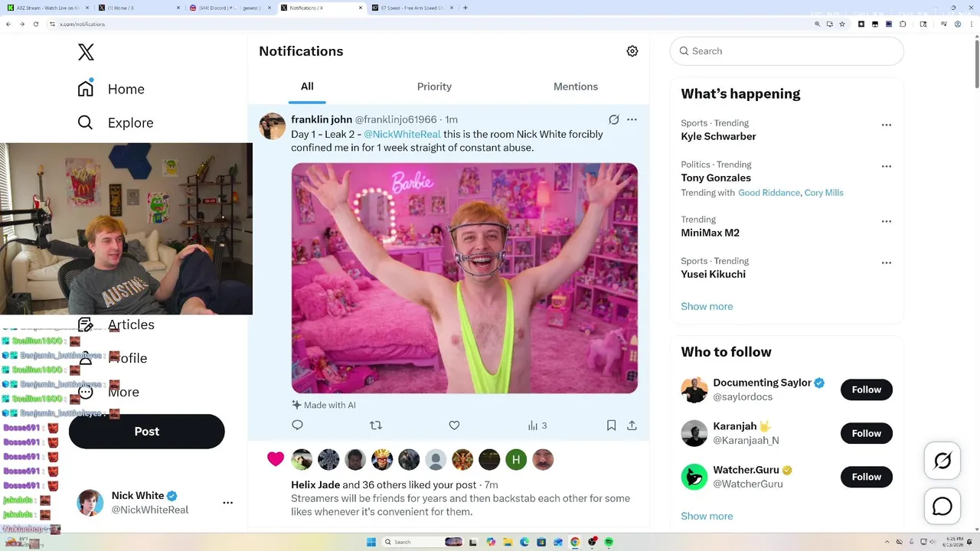The height and width of the screenshot is (551, 980).
Task: Show more in What's happening
Action: click(707, 306)
